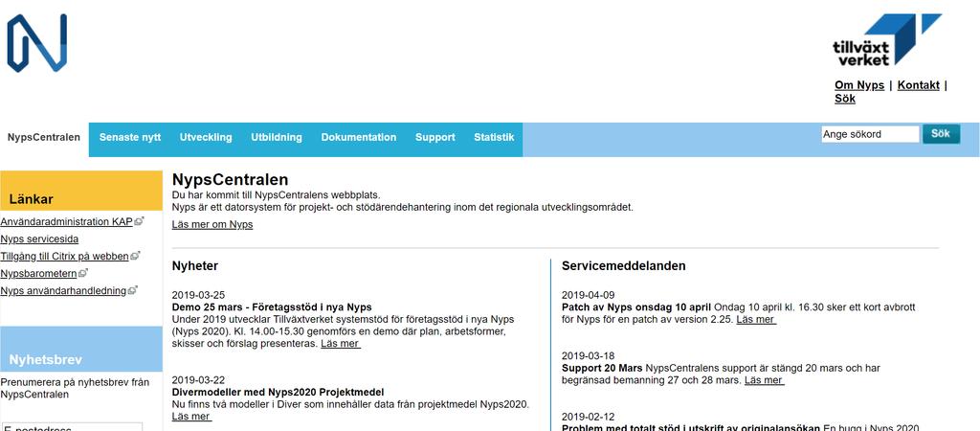The width and height of the screenshot is (980, 431).
Task: Open the Support section
Action: pyautogui.click(x=435, y=137)
